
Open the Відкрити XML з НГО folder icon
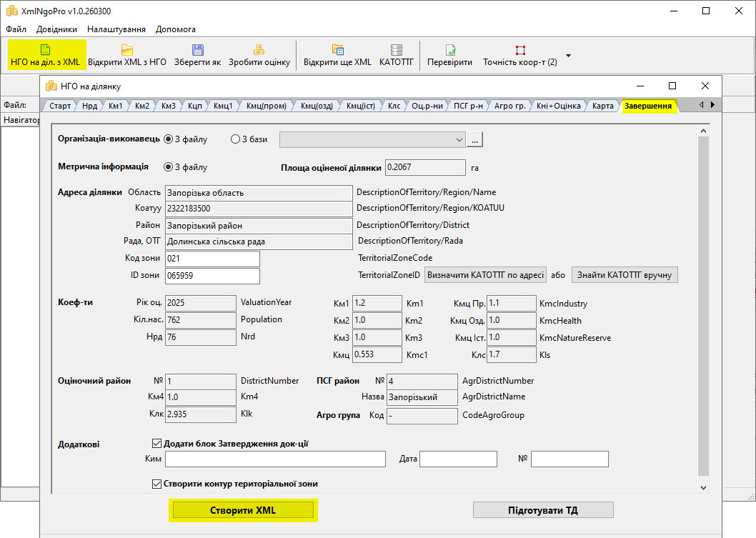127,50
